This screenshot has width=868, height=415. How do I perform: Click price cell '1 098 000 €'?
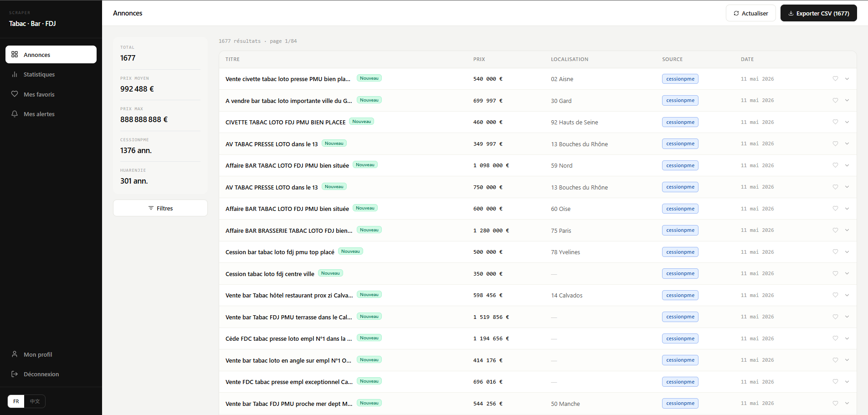pos(491,165)
